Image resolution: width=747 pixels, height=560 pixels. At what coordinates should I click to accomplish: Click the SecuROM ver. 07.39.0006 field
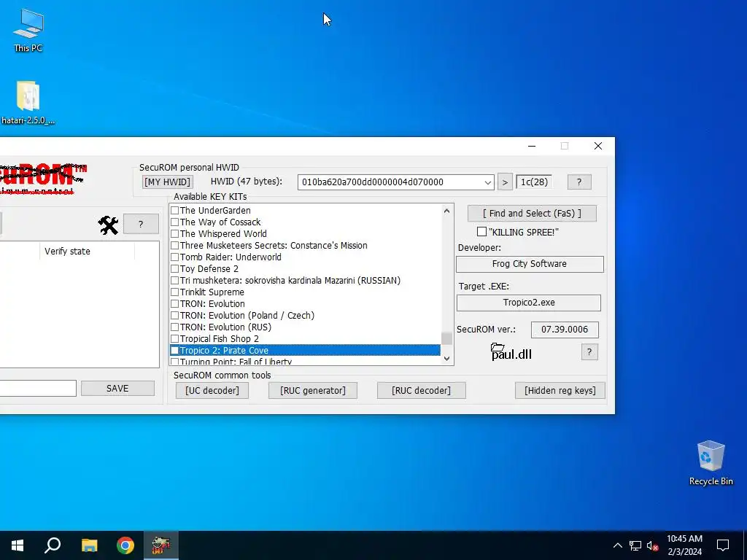pyautogui.click(x=565, y=330)
